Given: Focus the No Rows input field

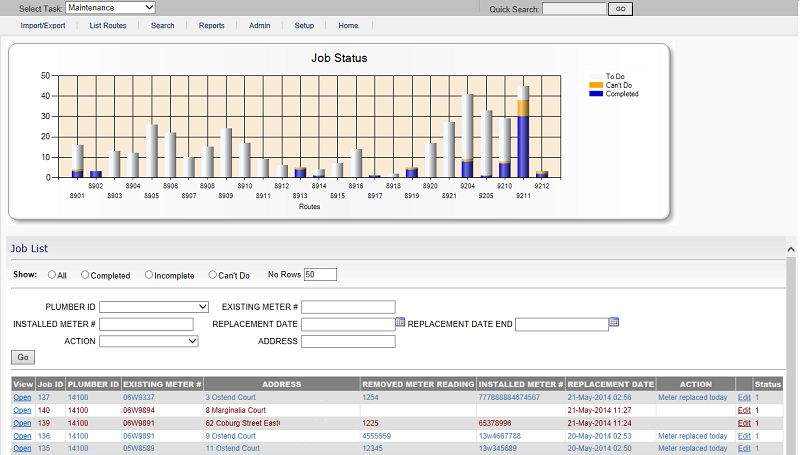Looking at the screenshot, I should 320,274.
